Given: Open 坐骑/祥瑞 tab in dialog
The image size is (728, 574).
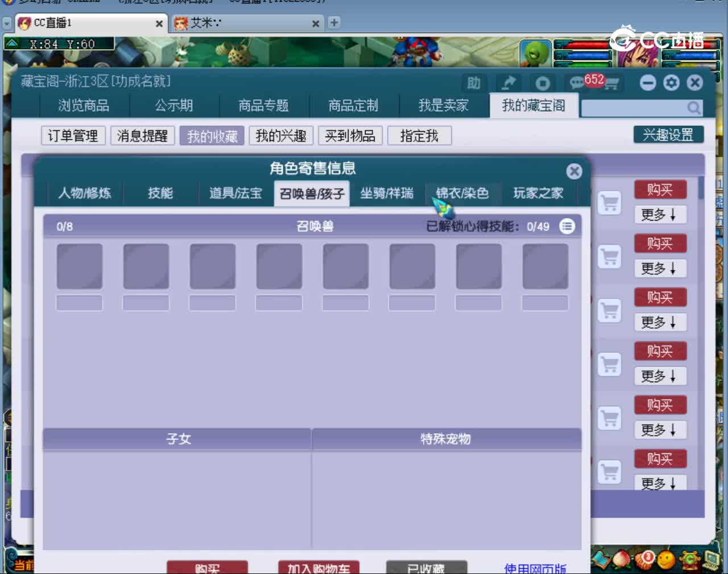Looking at the screenshot, I should coord(387,193).
